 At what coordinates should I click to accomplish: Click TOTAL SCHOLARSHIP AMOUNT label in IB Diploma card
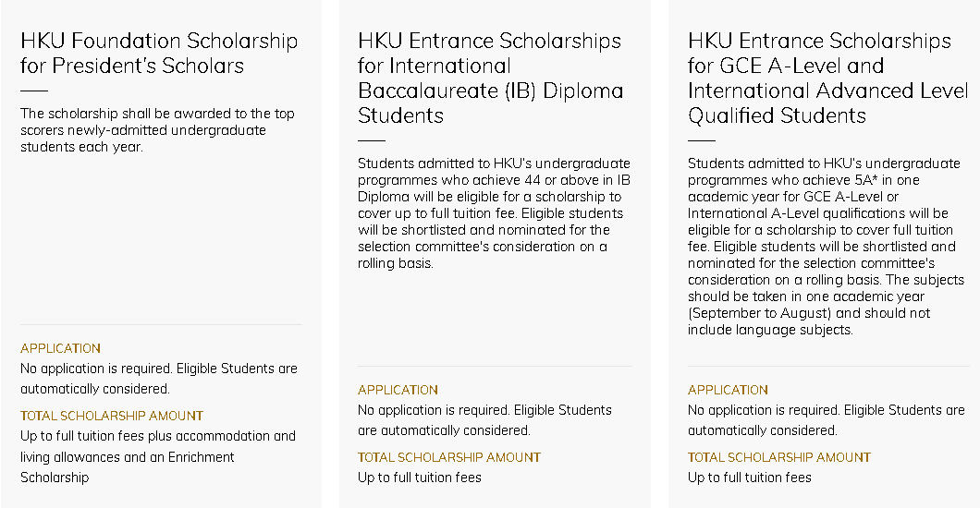[449, 457]
